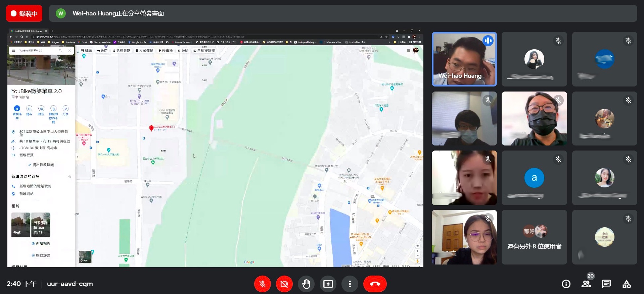Show the participants list of 20 people

click(x=586, y=284)
